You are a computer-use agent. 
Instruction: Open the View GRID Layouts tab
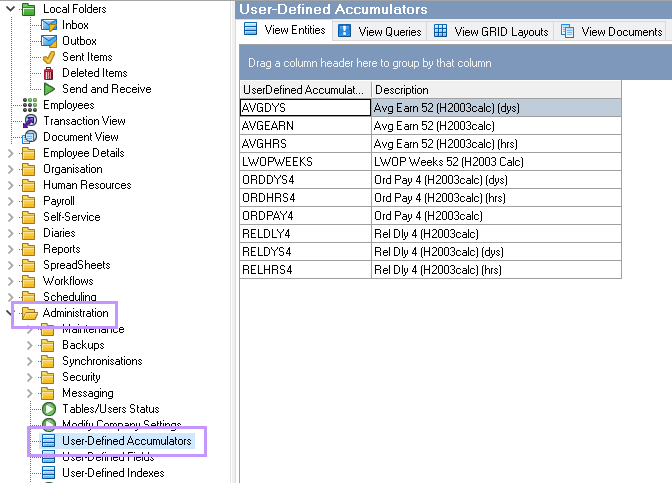[x=491, y=32]
